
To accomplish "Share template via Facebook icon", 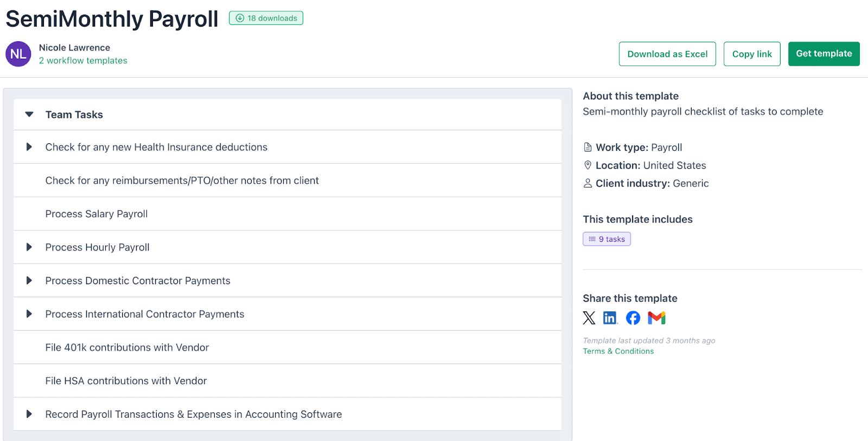I will [x=633, y=318].
